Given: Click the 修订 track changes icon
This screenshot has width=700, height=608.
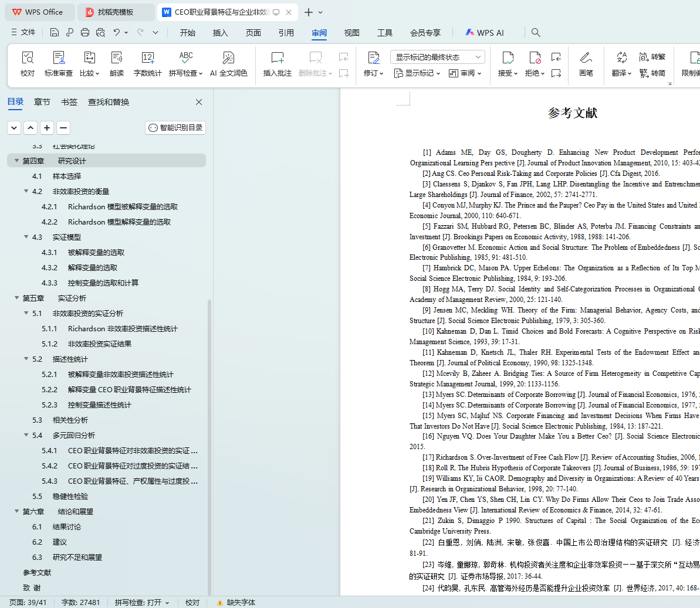Looking at the screenshot, I should (x=374, y=57).
